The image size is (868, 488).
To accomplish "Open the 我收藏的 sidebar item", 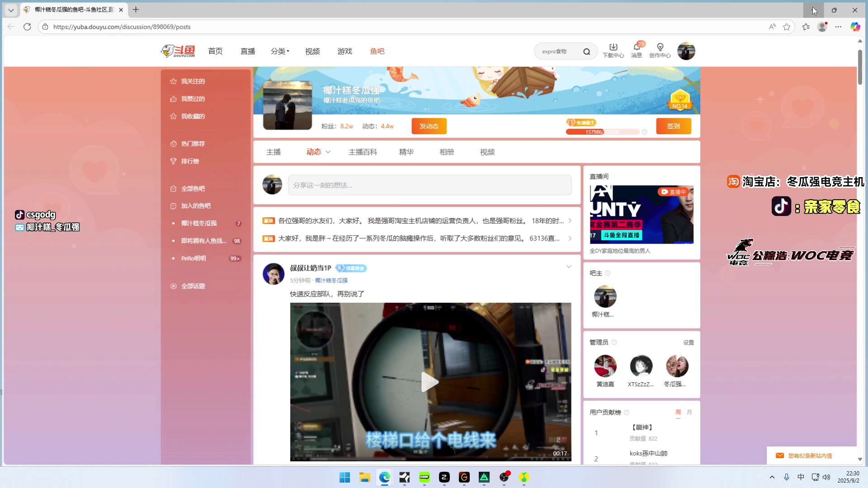I will click(x=193, y=117).
